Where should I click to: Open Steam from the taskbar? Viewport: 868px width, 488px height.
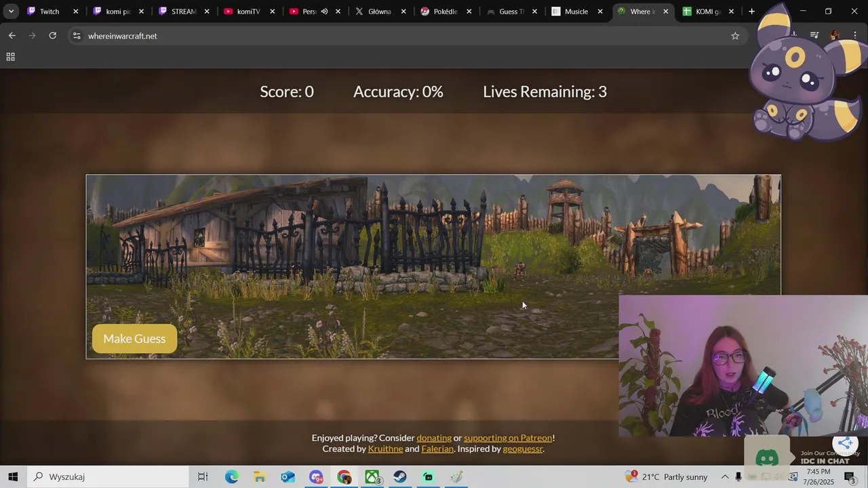[x=400, y=476]
